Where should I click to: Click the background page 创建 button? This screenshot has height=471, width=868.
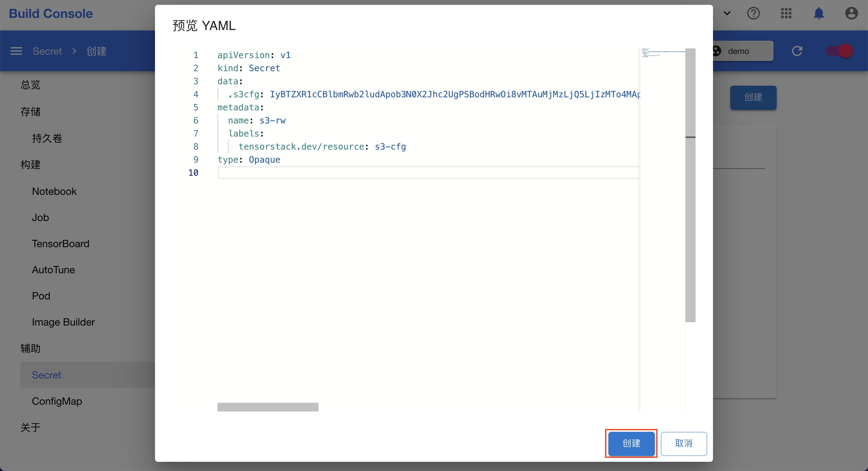point(753,97)
